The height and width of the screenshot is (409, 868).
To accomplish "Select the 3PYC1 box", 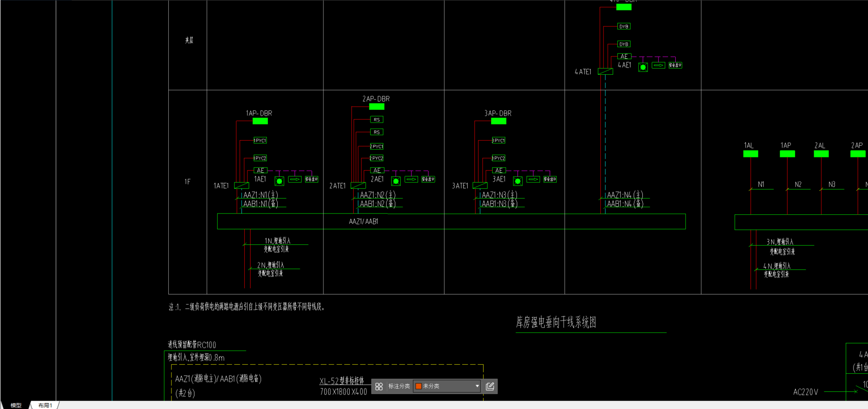I will (x=498, y=141).
